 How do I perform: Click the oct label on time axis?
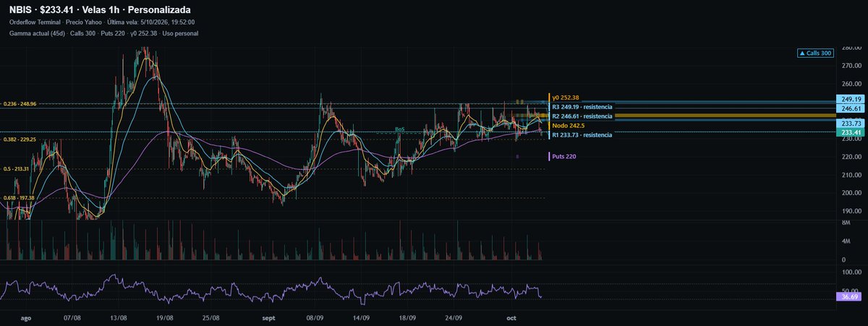tap(511, 317)
